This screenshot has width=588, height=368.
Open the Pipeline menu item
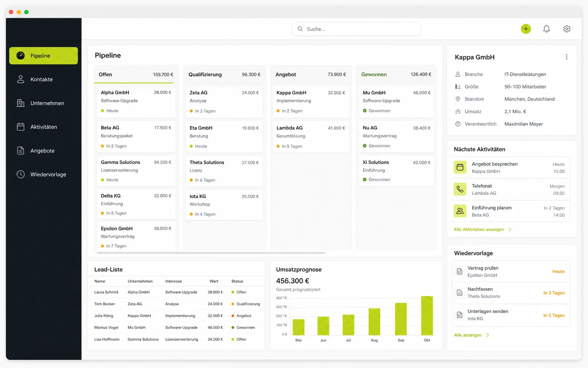(43, 56)
